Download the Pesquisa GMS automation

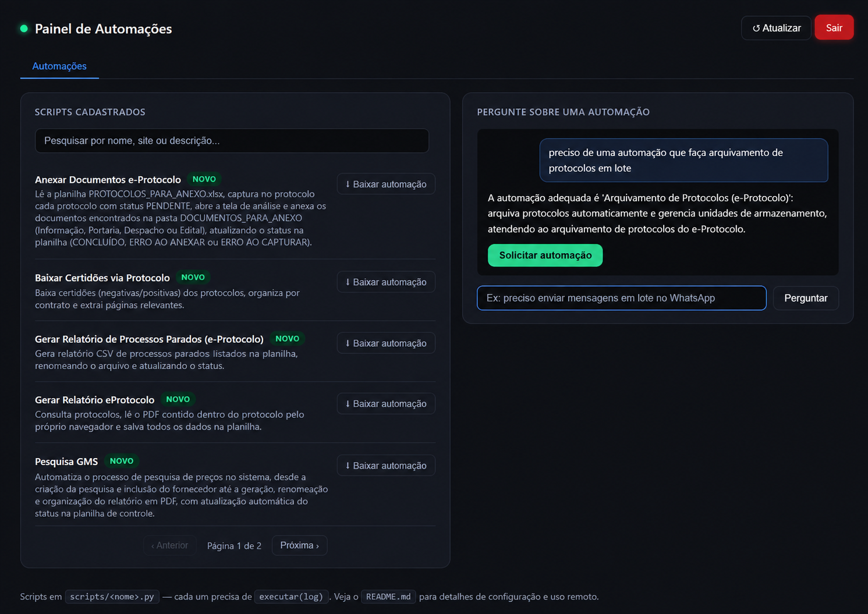[x=386, y=466]
